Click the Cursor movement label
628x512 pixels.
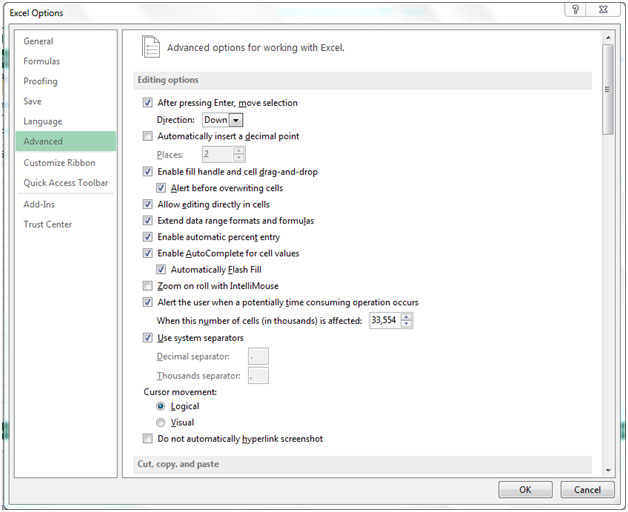click(x=180, y=392)
